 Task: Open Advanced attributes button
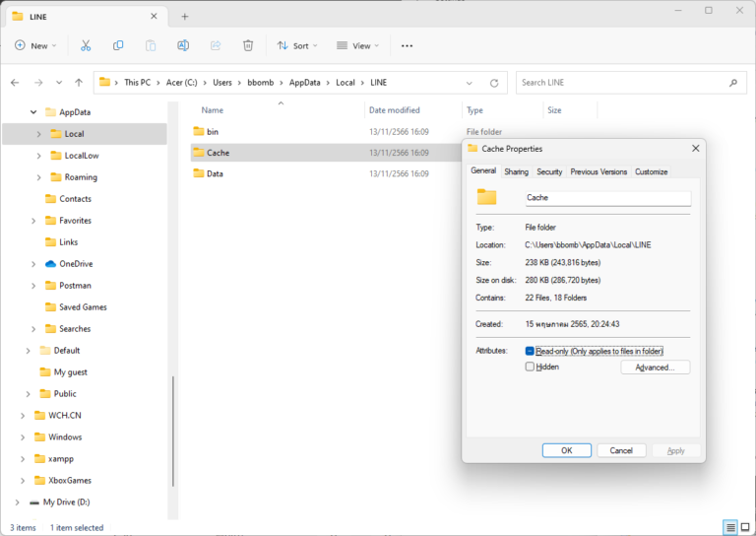point(655,368)
